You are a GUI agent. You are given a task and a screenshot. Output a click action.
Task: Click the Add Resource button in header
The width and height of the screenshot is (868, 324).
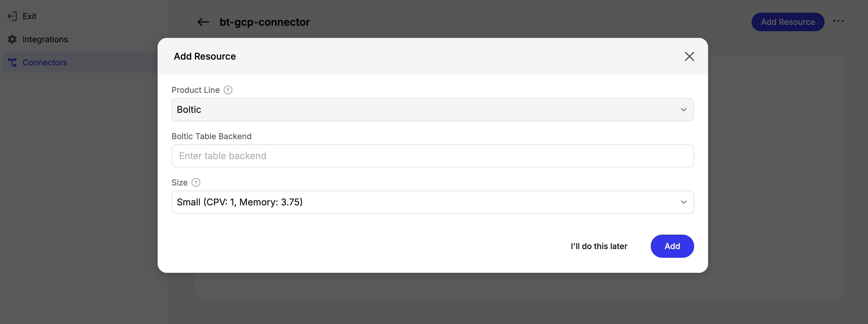point(787,22)
